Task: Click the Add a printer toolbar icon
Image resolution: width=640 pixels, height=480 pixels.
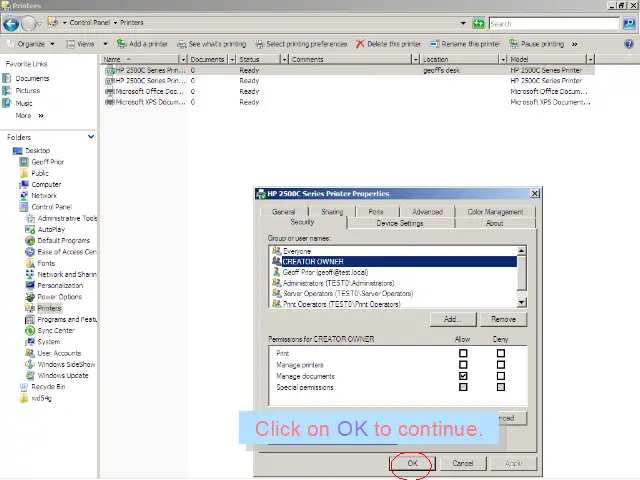Action: 121,44
